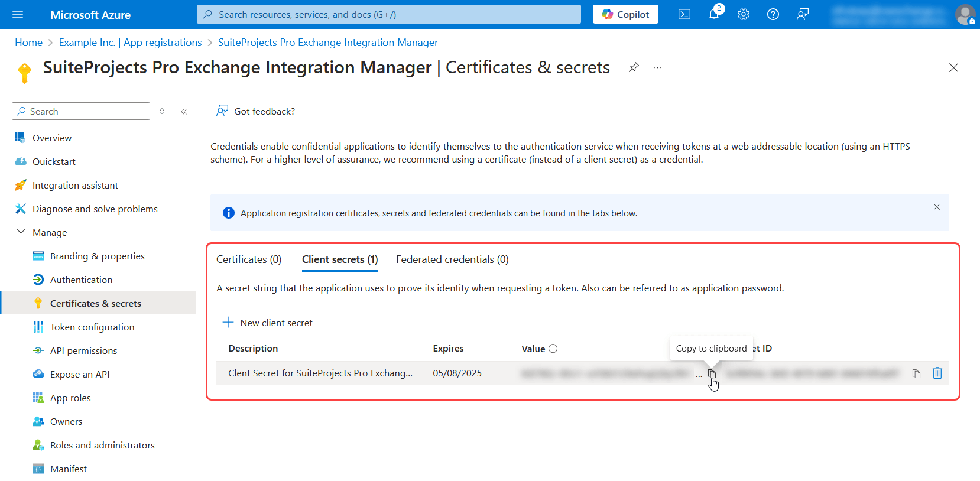The image size is (980, 481).
Task: Collapse the sidebar with double chevron
Action: click(184, 111)
